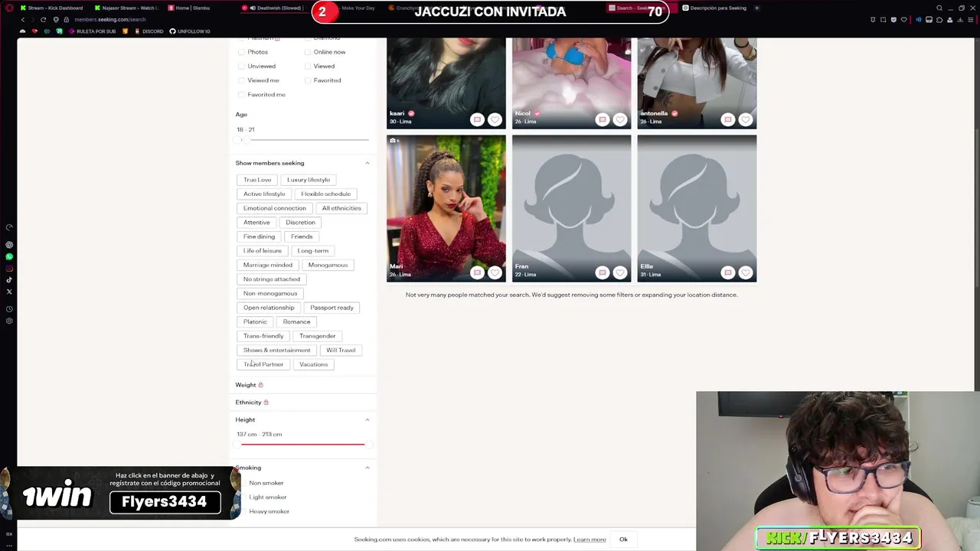
Task: Message kaari using the chat icon
Action: tap(477, 119)
